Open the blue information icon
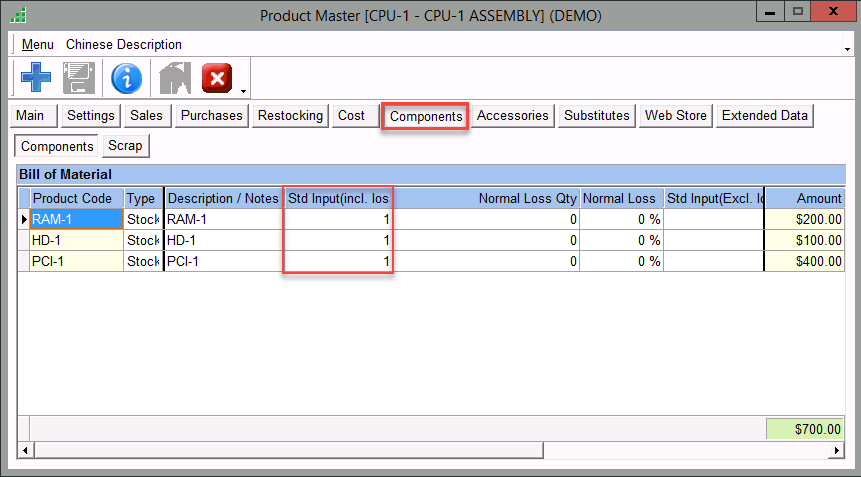 click(x=126, y=78)
